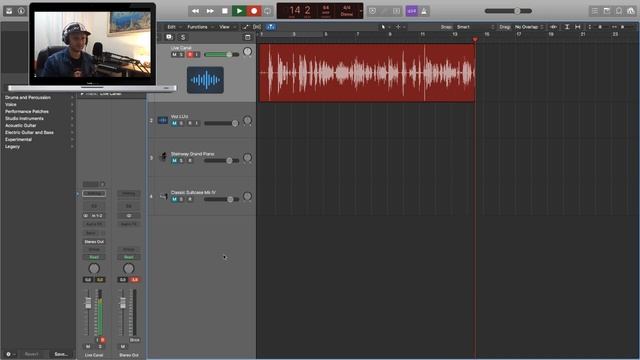Record-enable the Steinway Grand Piano track
Screen dimensions: 640x360
[190, 161]
